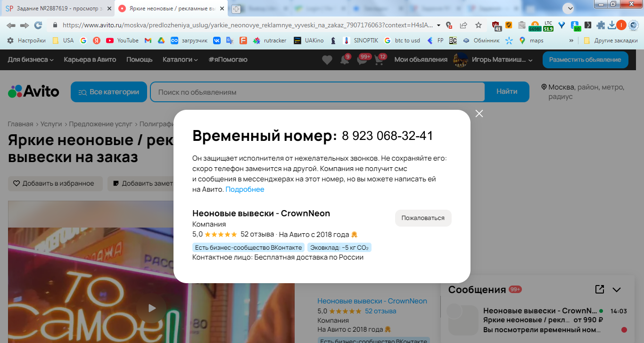Click browser Back arrow
The height and width of the screenshot is (343, 644).
click(x=11, y=25)
